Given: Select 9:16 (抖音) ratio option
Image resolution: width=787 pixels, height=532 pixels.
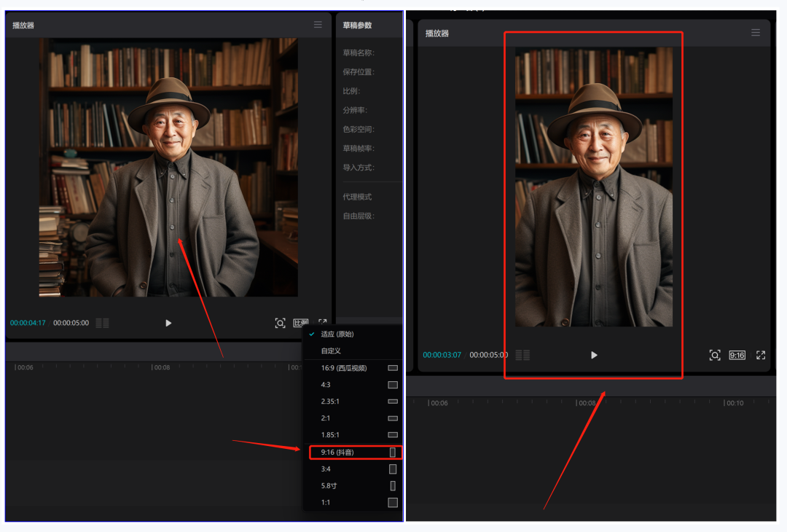Looking at the screenshot, I should pyautogui.click(x=356, y=452).
